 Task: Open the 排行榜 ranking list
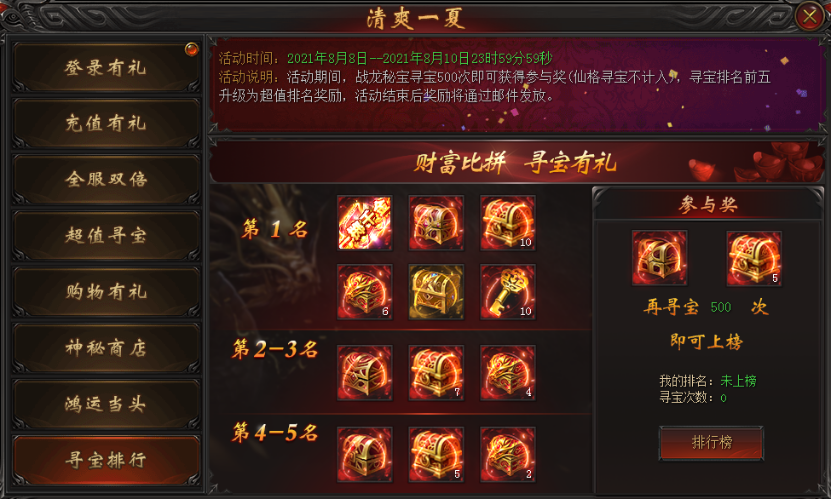tap(711, 442)
